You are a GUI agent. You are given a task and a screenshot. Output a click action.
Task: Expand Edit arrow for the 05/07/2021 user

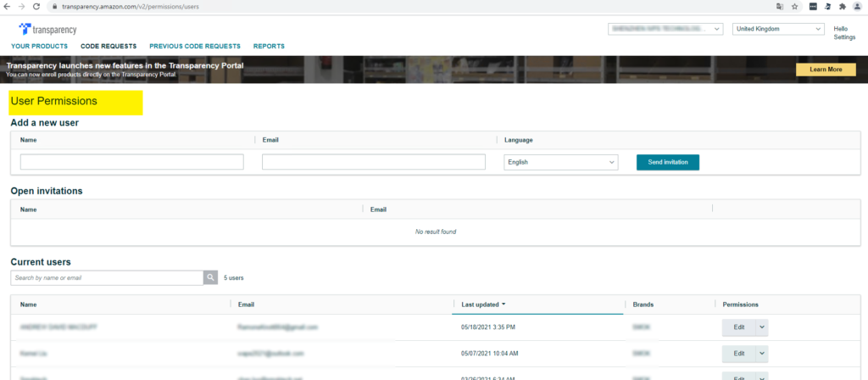[x=762, y=354]
